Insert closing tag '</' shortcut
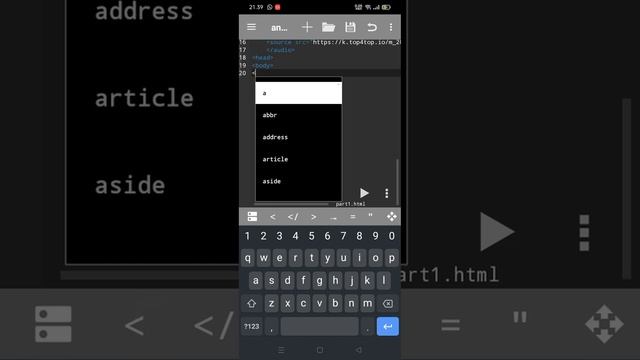 pos(293,217)
